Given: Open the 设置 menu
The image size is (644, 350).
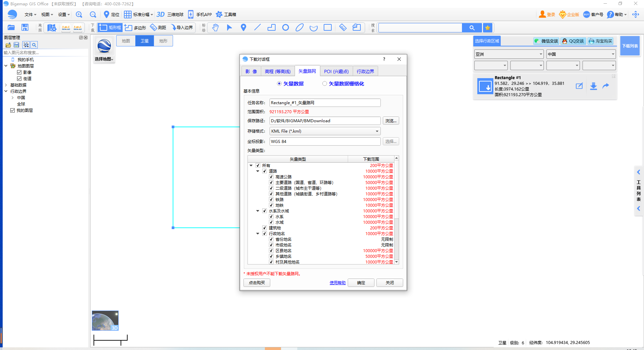Looking at the screenshot, I should point(63,14).
